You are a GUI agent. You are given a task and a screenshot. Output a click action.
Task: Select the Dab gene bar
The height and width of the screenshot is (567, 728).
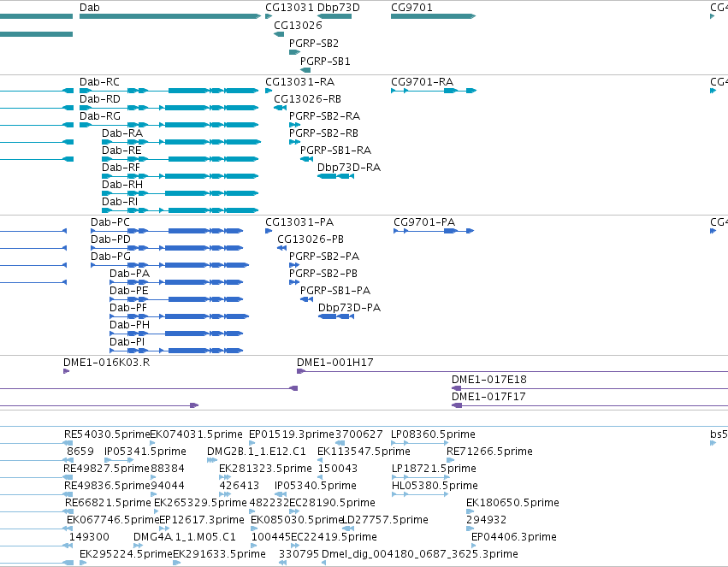click(x=170, y=16)
